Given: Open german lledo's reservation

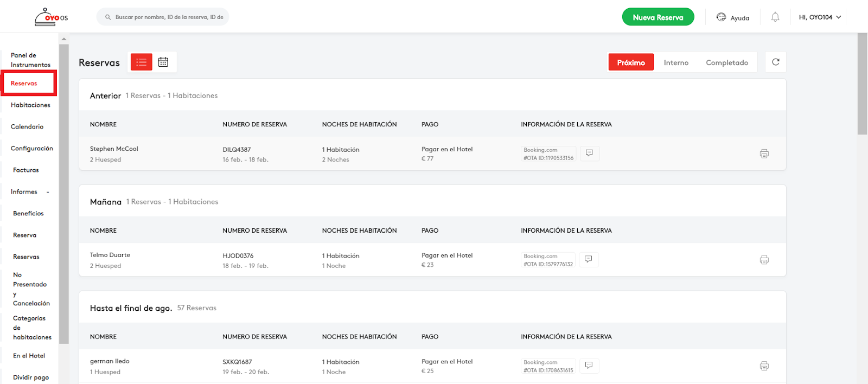Looking at the screenshot, I should coord(110,361).
